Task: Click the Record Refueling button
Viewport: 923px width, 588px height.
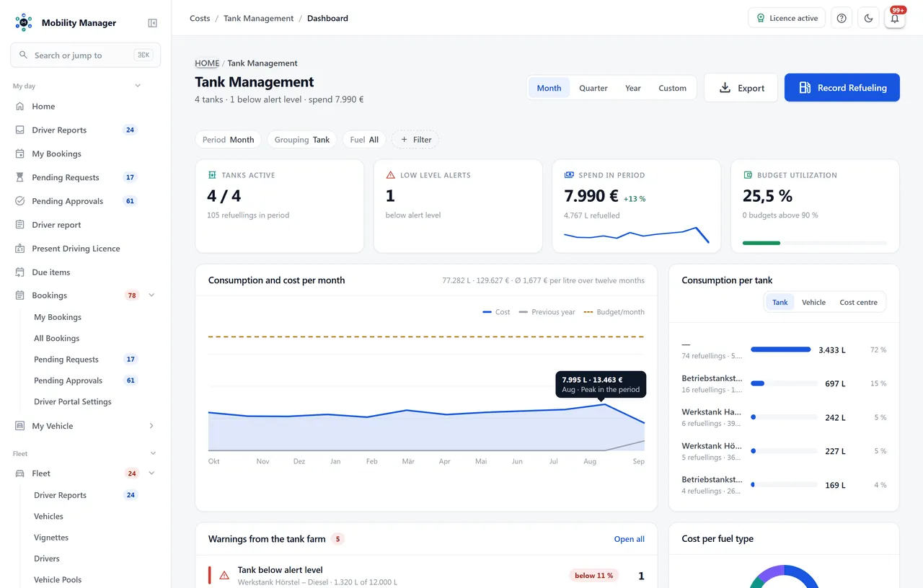Action: (x=842, y=88)
